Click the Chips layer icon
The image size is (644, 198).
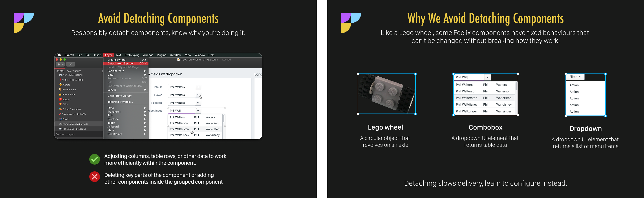[x=60, y=104]
